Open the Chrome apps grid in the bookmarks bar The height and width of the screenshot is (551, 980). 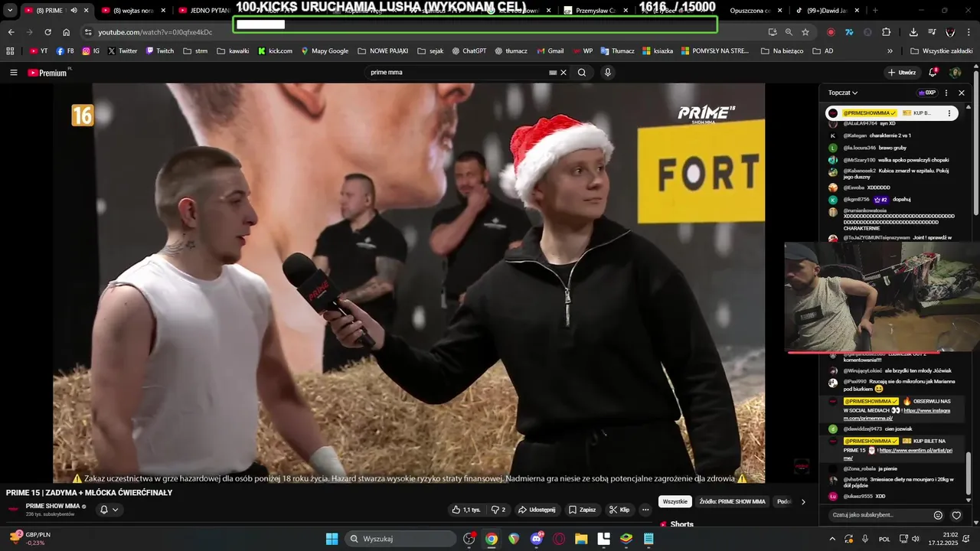(10, 51)
